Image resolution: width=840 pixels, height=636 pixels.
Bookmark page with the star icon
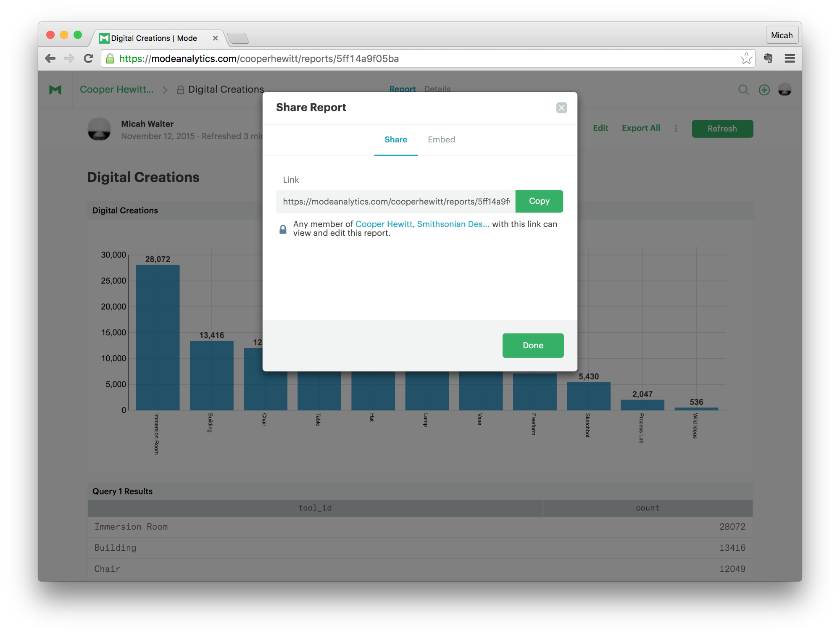746,58
